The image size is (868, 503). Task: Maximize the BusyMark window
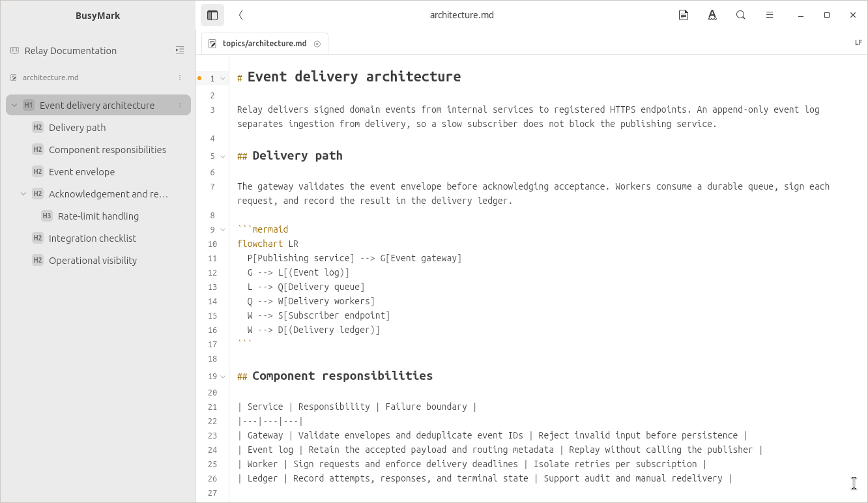827,15
